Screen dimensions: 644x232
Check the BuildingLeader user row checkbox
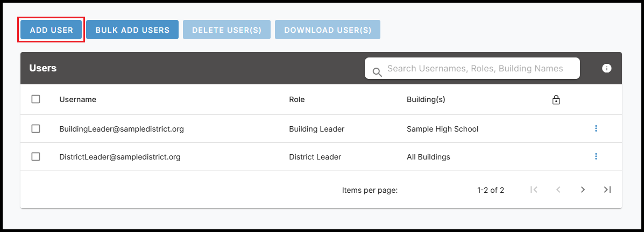pos(36,129)
